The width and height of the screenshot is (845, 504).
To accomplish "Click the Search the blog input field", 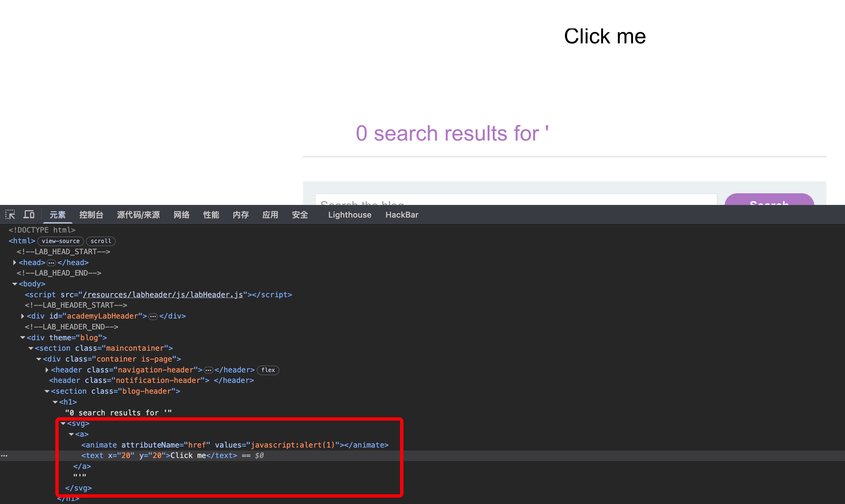I will pos(516,200).
